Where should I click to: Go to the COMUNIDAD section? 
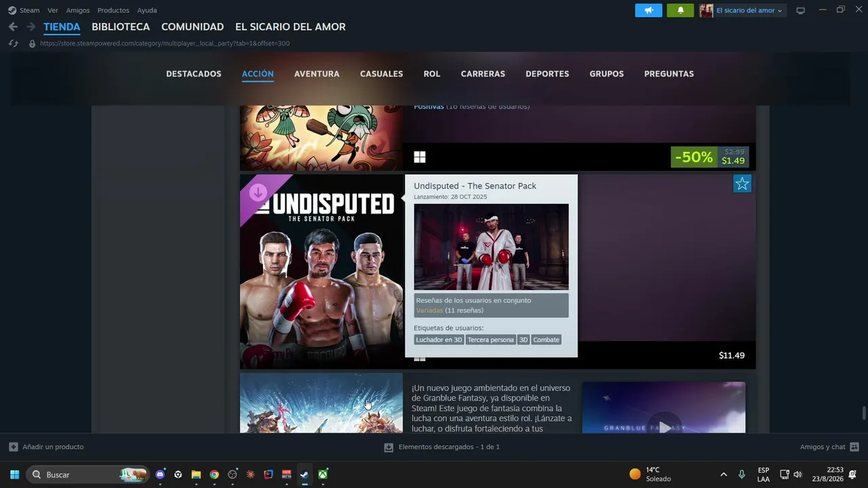pos(193,27)
